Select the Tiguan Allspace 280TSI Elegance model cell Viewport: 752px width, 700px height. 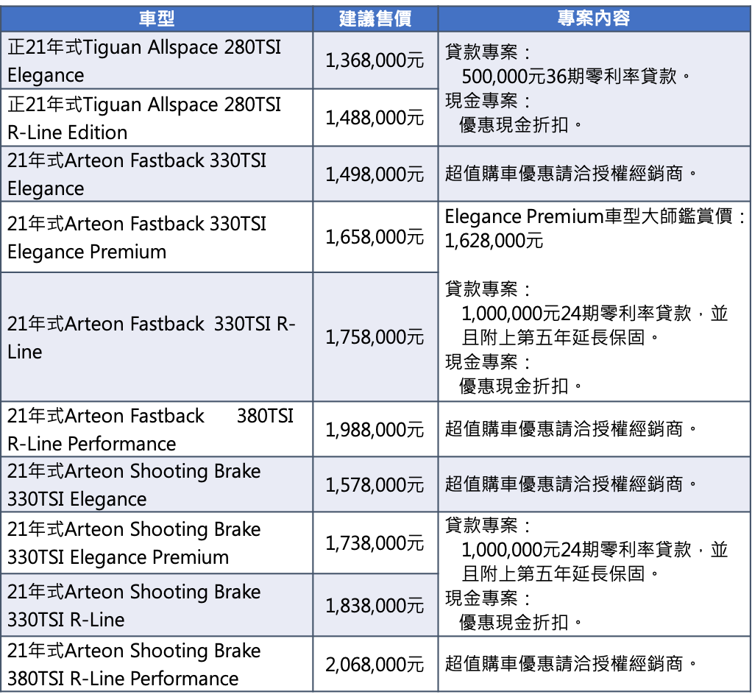[157, 60]
